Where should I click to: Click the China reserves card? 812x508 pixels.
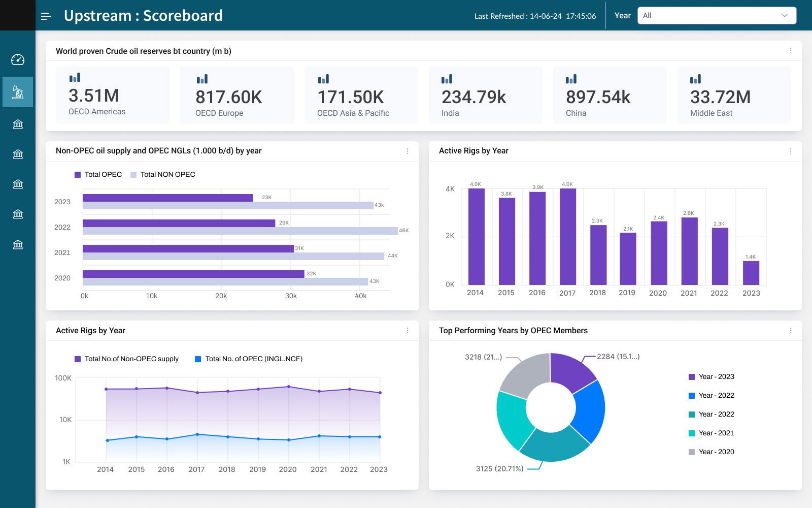[610, 95]
